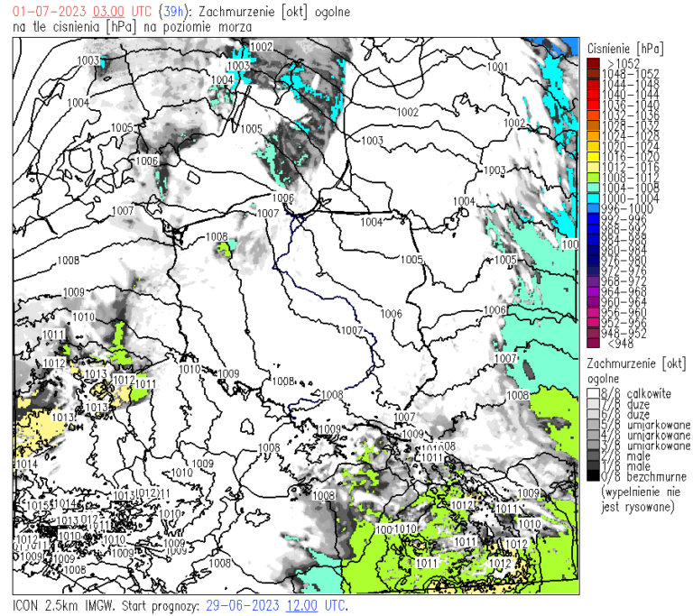Viewport: 693px width, 616px height.
Task: Click the 1001 isobar label at top right
Action: [496, 67]
